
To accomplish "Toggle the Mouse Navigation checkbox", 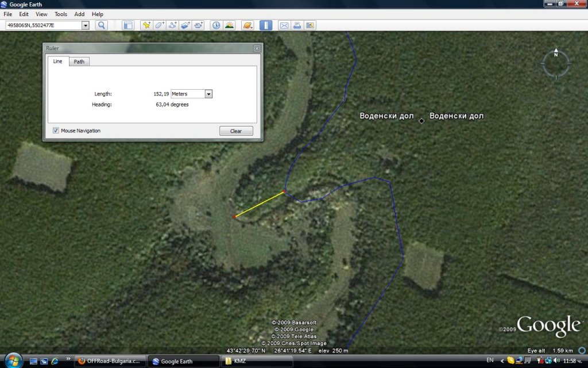I will [56, 131].
